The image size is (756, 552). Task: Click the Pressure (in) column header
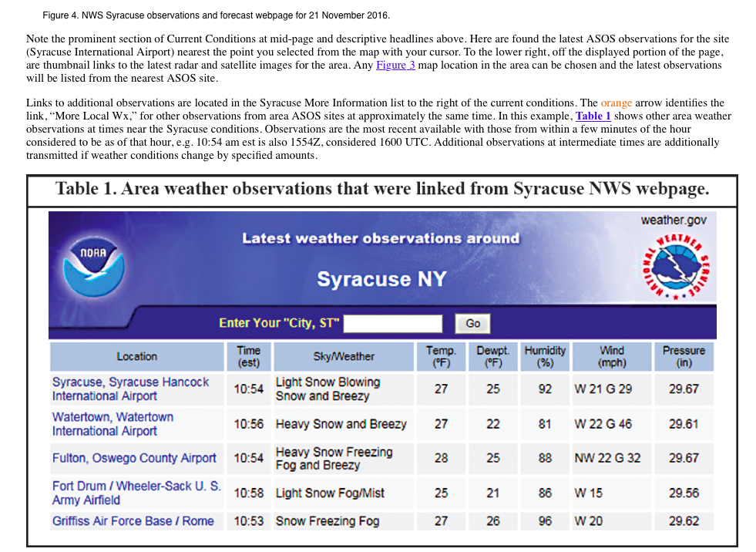point(684,356)
